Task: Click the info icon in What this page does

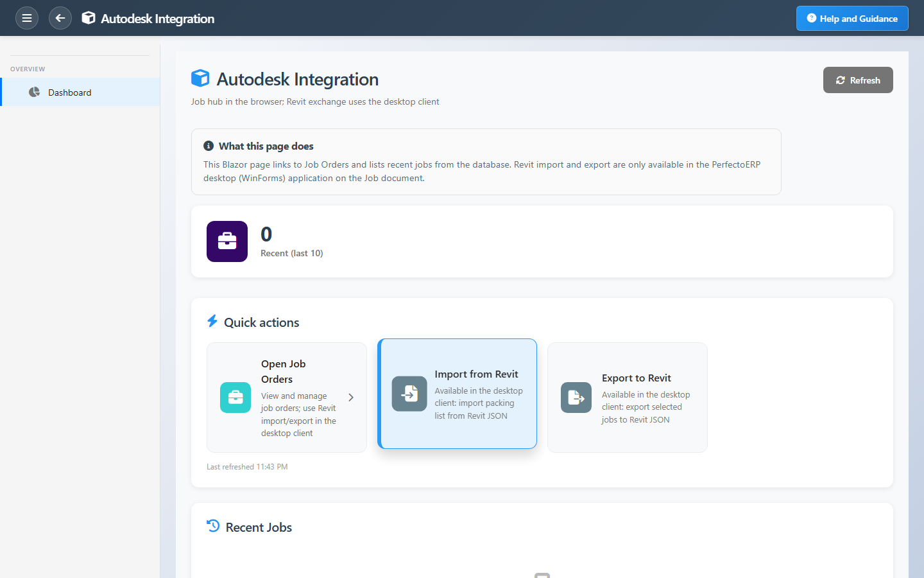Action: click(209, 146)
